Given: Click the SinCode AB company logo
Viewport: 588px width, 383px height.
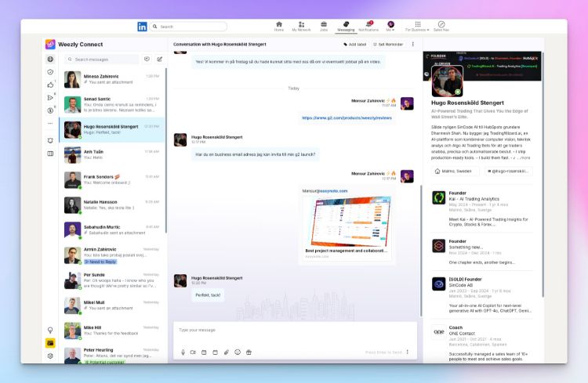Looking at the screenshot, I should [438, 284].
